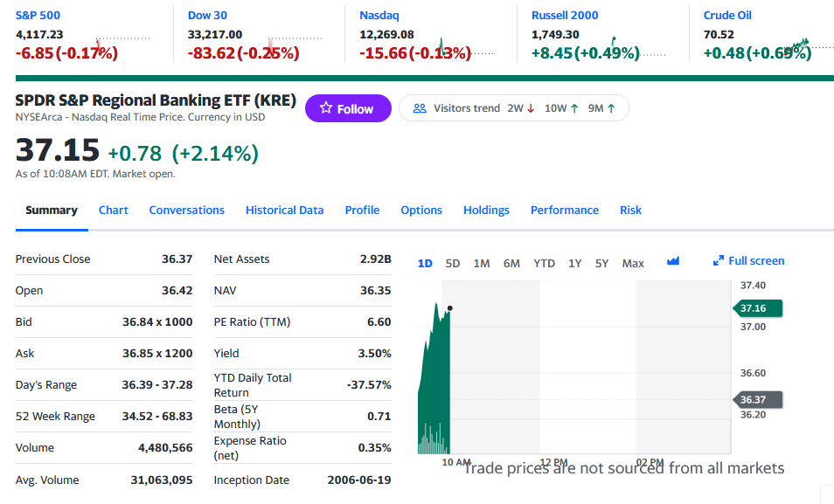The image size is (834, 504).
Task: Click the 52 Week Range value 34.52 - 68.83
Action: (156, 416)
